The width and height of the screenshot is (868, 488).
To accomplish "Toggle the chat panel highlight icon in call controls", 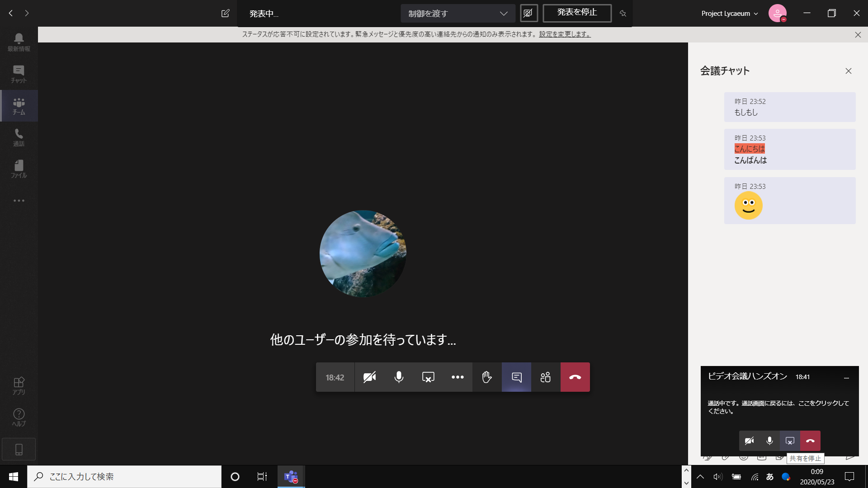I will click(516, 377).
